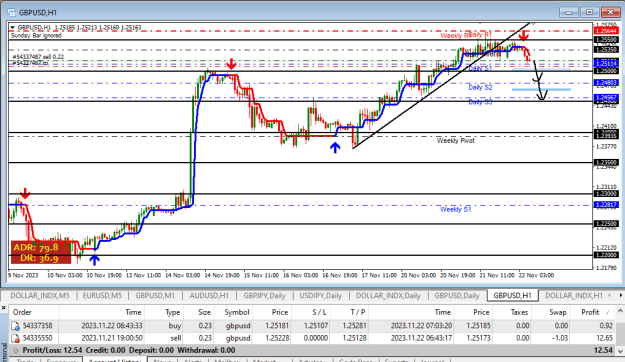Image resolution: width=625 pixels, height=362 pixels.
Task: Switch to the EURUSD,M5 chart tab
Action: [x=102, y=295]
